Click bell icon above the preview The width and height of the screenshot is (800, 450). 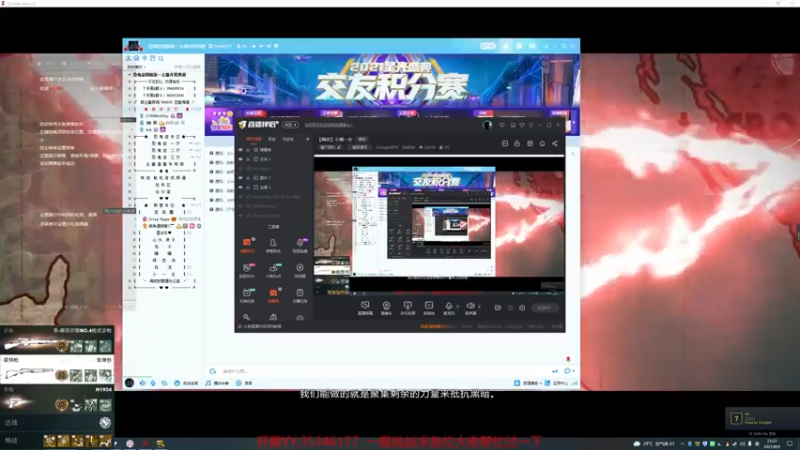542,143
